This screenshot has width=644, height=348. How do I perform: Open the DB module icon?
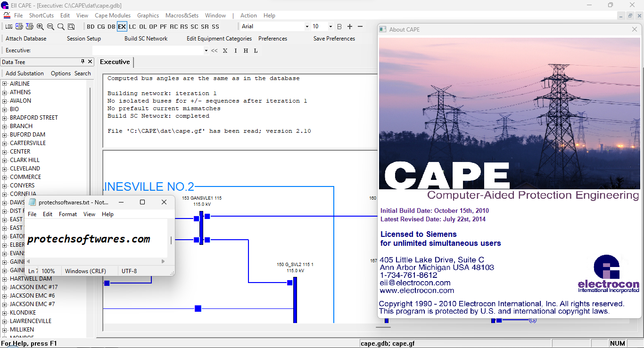point(111,27)
